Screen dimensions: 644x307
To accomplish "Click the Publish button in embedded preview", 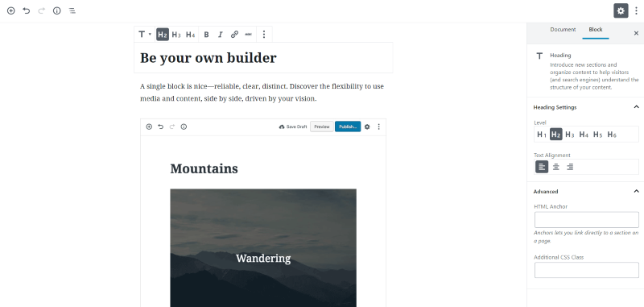I will pos(348,127).
